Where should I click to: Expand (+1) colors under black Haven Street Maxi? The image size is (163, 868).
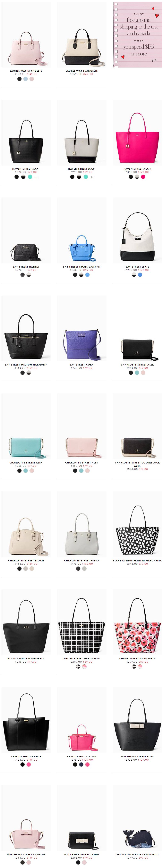pyautogui.click(x=37, y=177)
